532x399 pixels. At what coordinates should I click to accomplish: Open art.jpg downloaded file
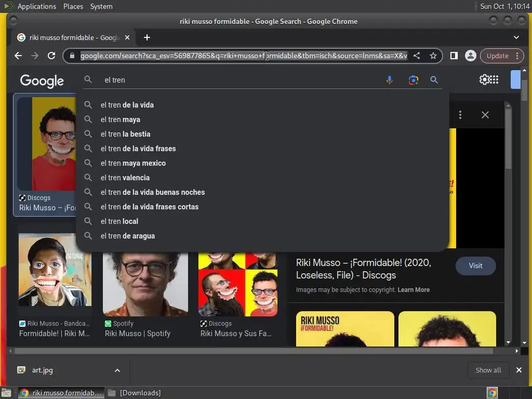(43, 370)
